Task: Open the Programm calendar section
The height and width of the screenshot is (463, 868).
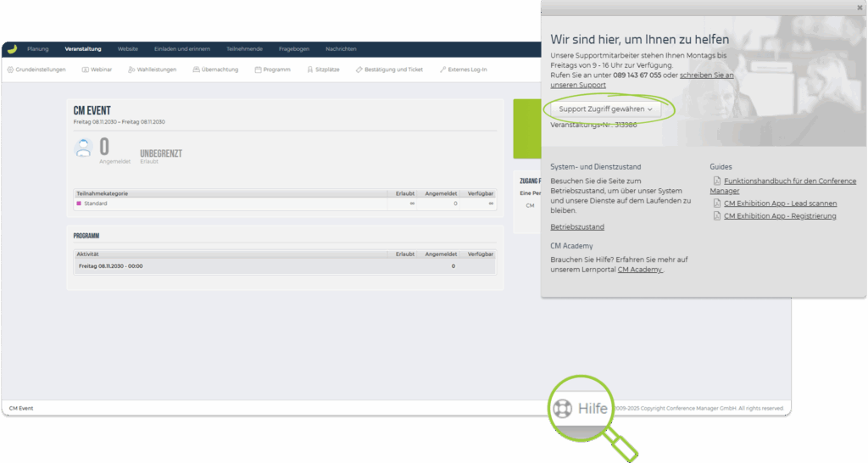Action: [x=273, y=70]
